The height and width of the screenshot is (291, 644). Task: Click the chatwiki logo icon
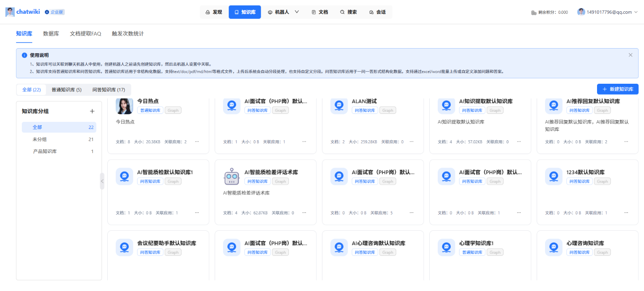coord(10,12)
